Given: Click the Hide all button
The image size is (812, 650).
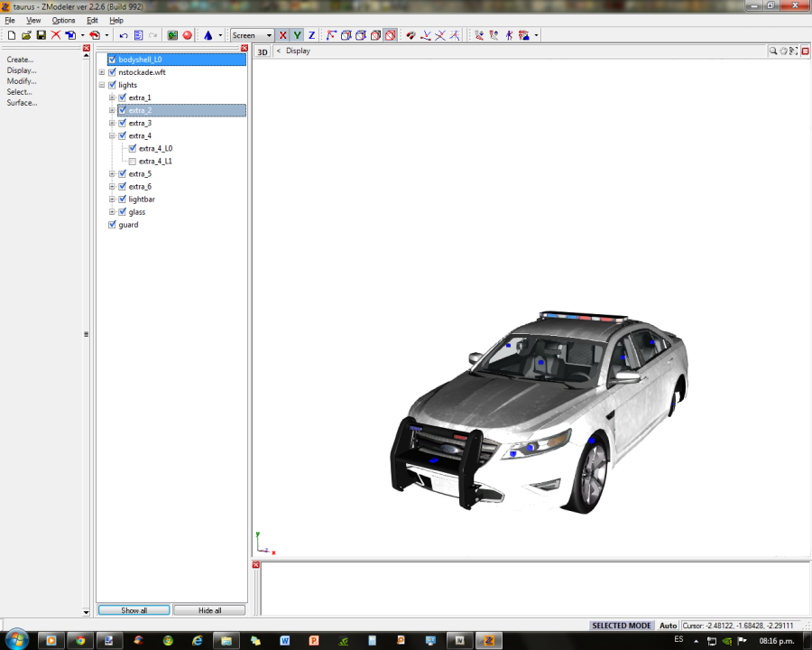Looking at the screenshot, I should 209,610.
